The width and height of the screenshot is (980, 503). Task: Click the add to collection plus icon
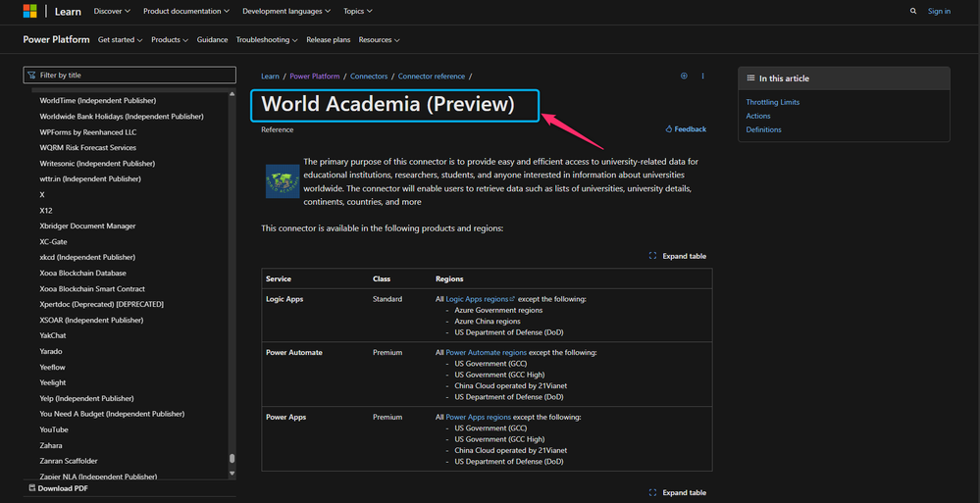coord(684,76)
